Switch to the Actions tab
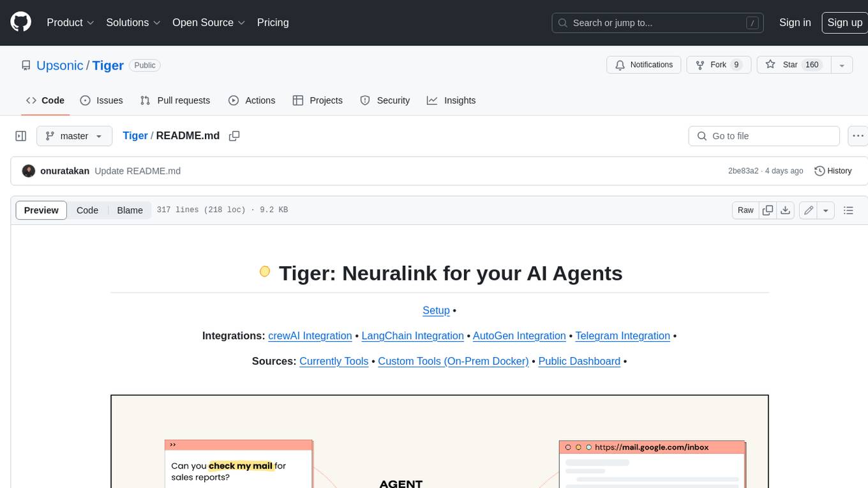 pyautogui.click(x=251, y=100)
